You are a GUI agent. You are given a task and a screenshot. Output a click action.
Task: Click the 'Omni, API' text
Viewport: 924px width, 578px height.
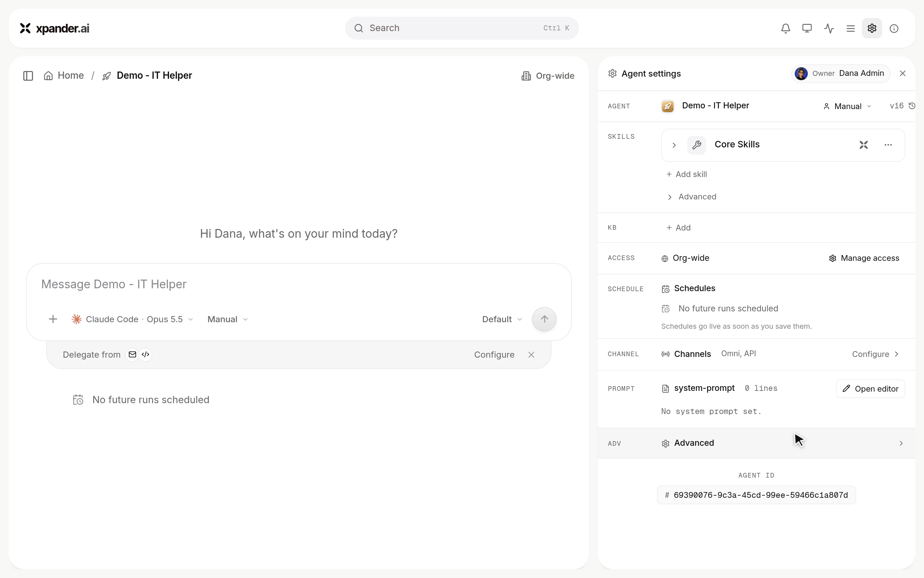click(x=738, y=354)
